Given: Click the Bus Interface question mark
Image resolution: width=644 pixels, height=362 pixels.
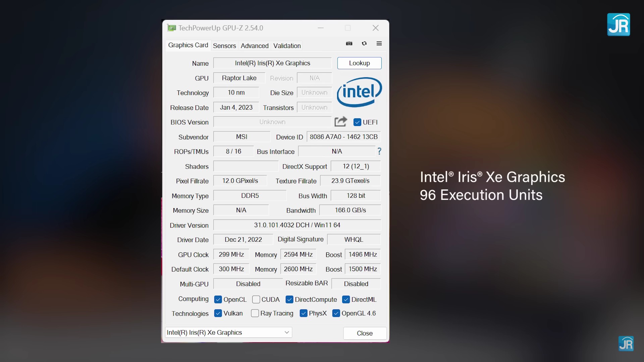Looking at the screenshot, I should (379, 152).
